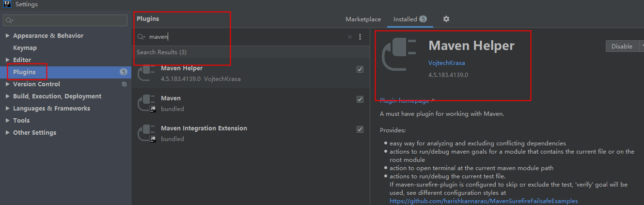The image size is (644, 205).
Task: Open the plugins gear settings icon
Action: click(x=446, y=19)
